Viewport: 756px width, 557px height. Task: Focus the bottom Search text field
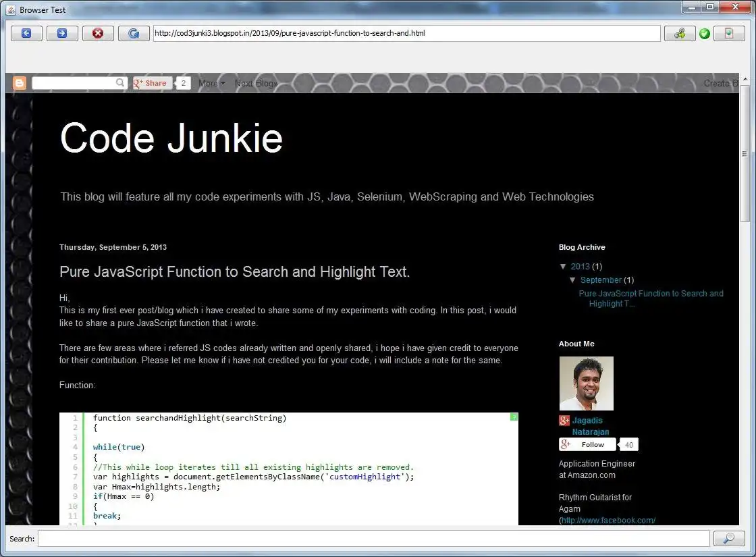point(374,539)
